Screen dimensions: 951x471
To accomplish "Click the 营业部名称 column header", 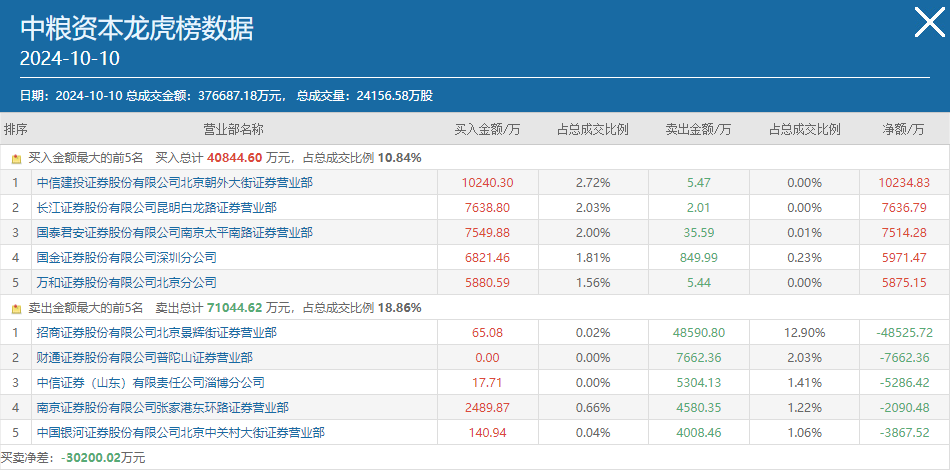I will click(x=234, y=129).
